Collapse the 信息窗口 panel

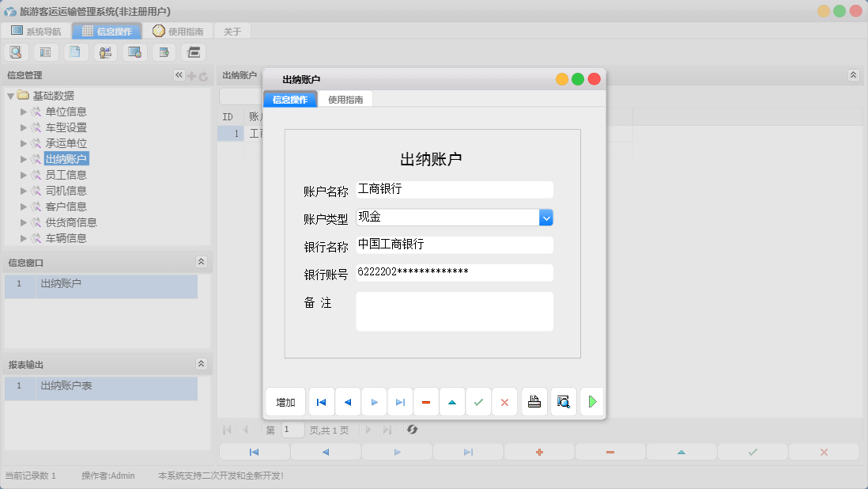pyautogui.click(x=202, y=262)
